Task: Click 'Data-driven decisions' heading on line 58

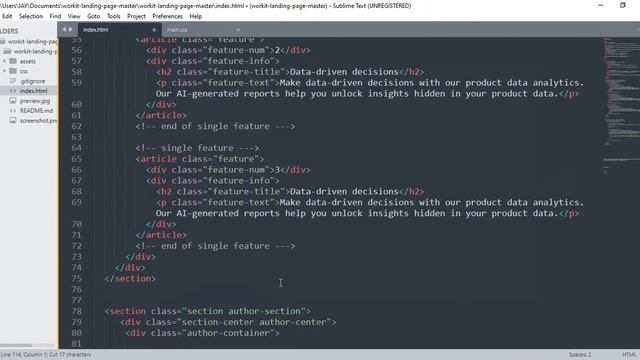Action: pos(344,72)
